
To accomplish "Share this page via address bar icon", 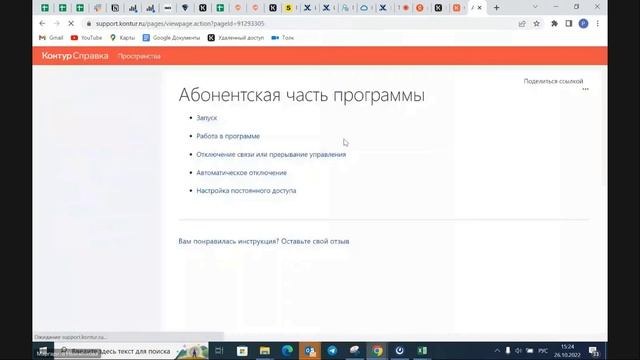I will [522, 24].
